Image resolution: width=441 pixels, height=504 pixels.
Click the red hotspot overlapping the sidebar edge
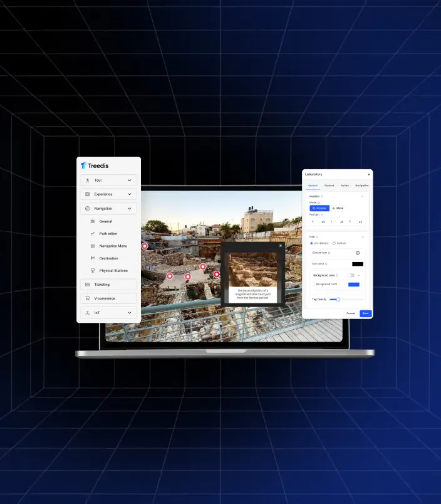click(x=145, y=246)
